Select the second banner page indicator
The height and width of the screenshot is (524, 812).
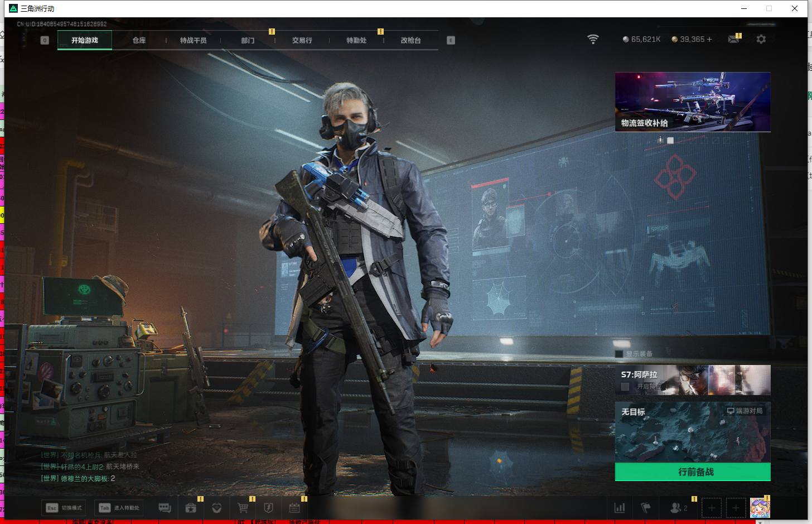point(670,140)
